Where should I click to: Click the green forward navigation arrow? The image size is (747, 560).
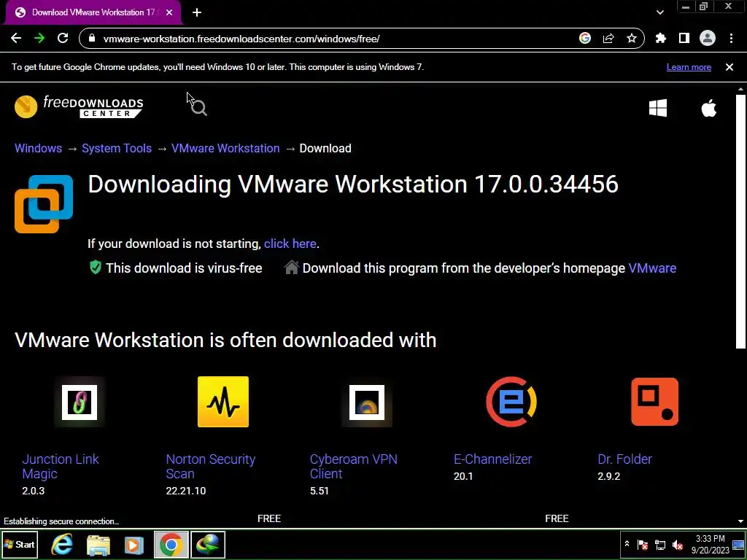tap(39, 39)
